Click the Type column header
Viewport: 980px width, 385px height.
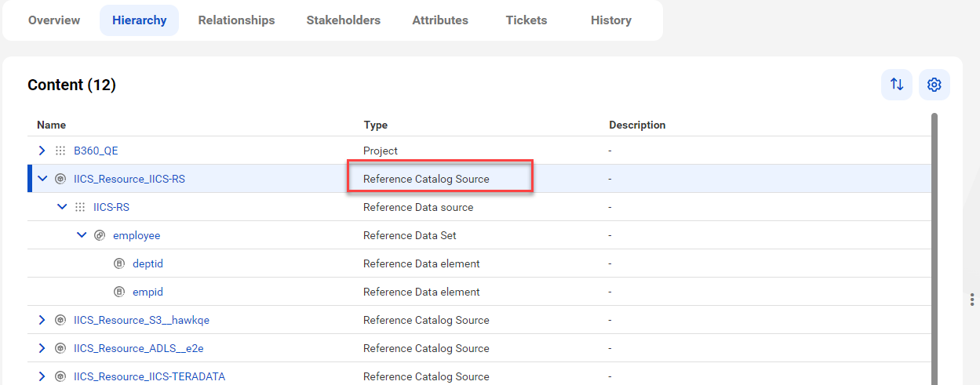click(376, 125)
